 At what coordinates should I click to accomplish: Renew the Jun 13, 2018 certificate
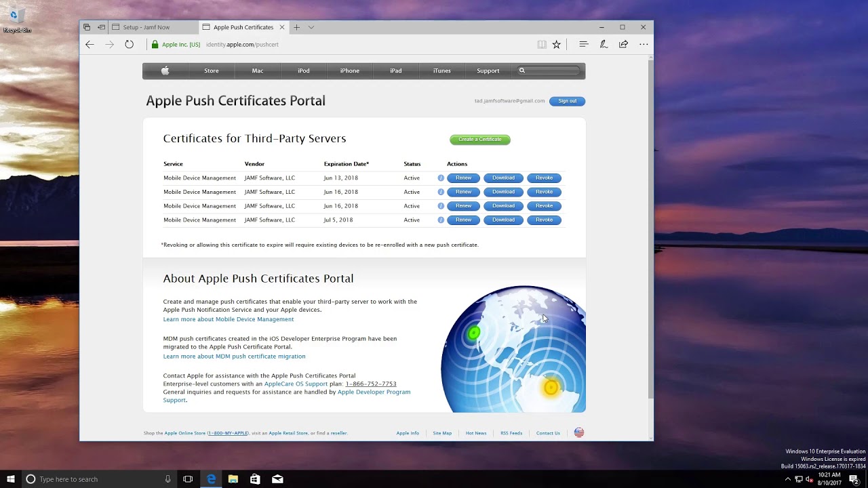464,178
